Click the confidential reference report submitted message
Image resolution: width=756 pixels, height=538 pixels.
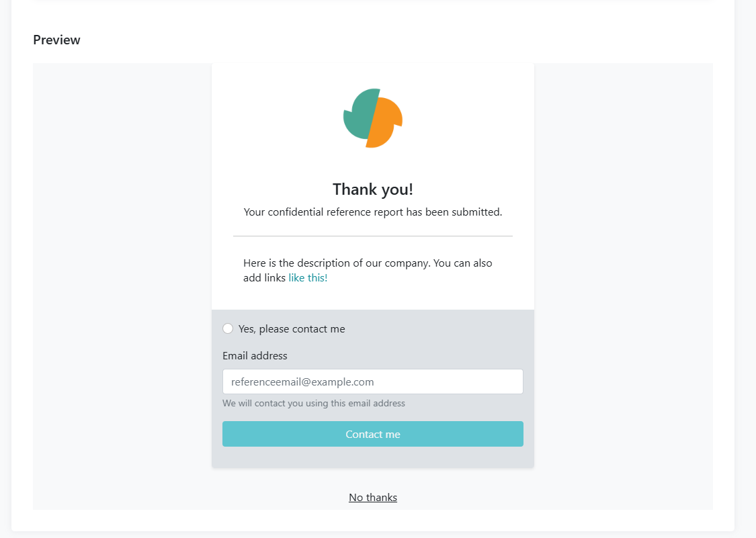point(373,212)
